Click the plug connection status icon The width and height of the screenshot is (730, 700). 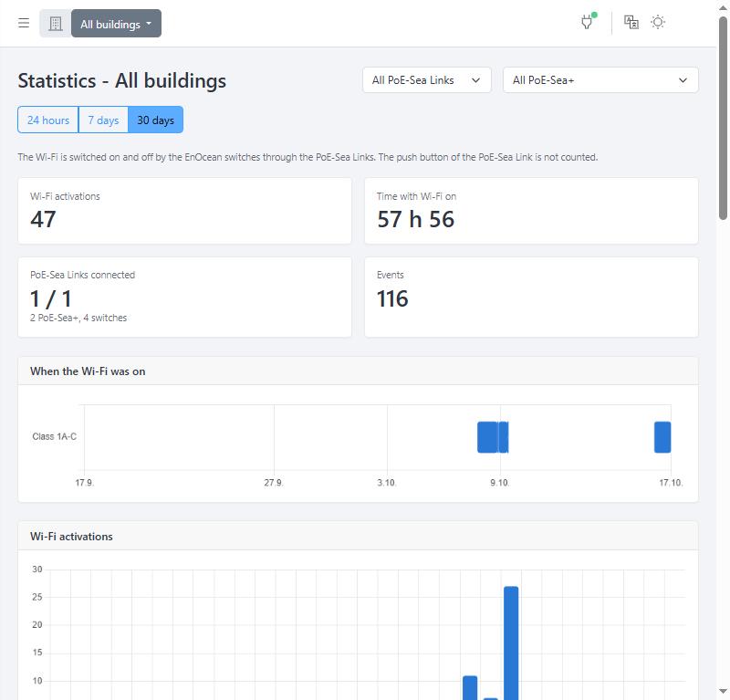click(x=588, y=21)
